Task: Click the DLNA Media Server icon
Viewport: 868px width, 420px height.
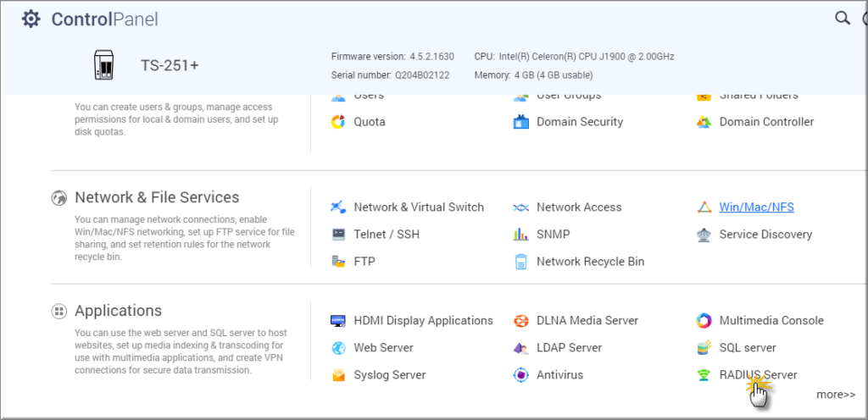Action: 521,321
